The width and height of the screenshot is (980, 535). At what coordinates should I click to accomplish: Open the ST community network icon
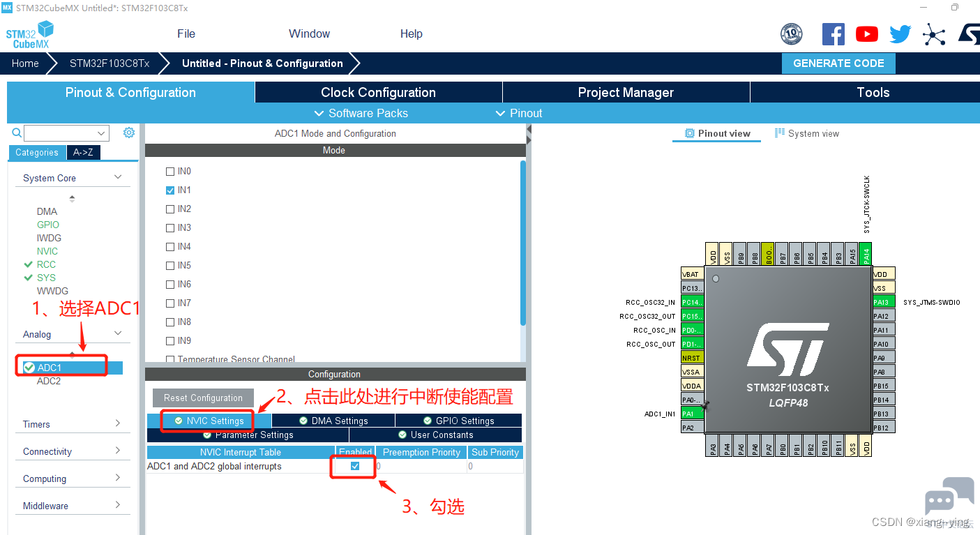coord(934,34)
